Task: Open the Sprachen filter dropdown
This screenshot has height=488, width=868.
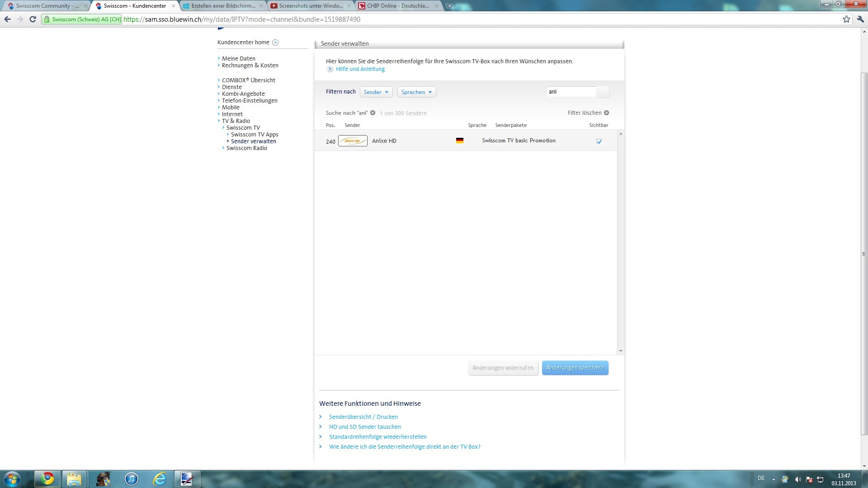Action: pos(416,92)
